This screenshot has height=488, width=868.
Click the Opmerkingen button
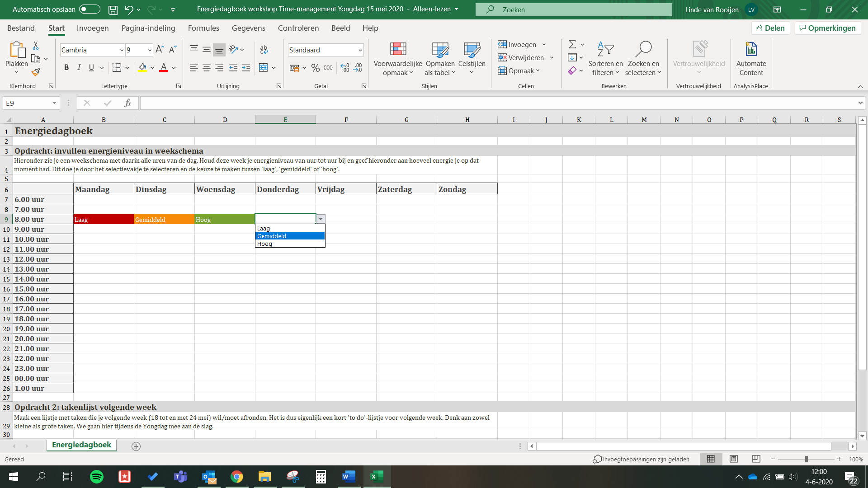pos(828,28)
